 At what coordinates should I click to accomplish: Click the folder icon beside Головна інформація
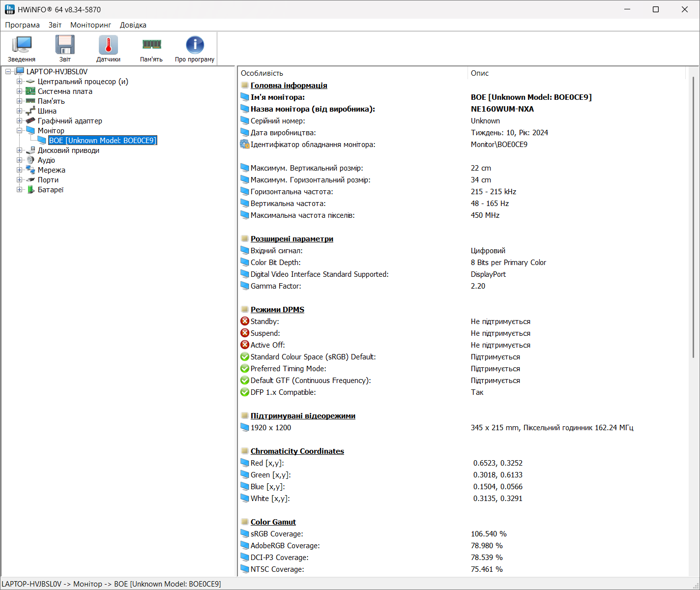point(245,86)
